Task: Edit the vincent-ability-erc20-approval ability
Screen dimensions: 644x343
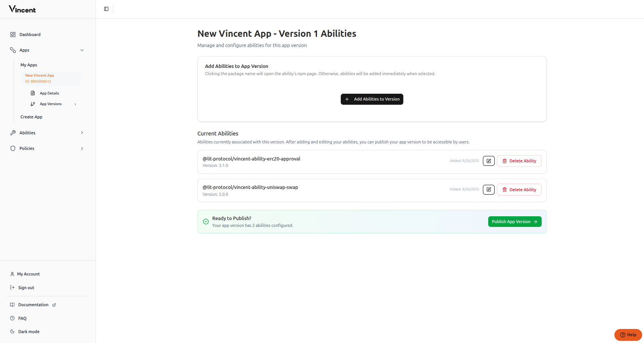Action: pyautogui.click(x=488, y=161)
